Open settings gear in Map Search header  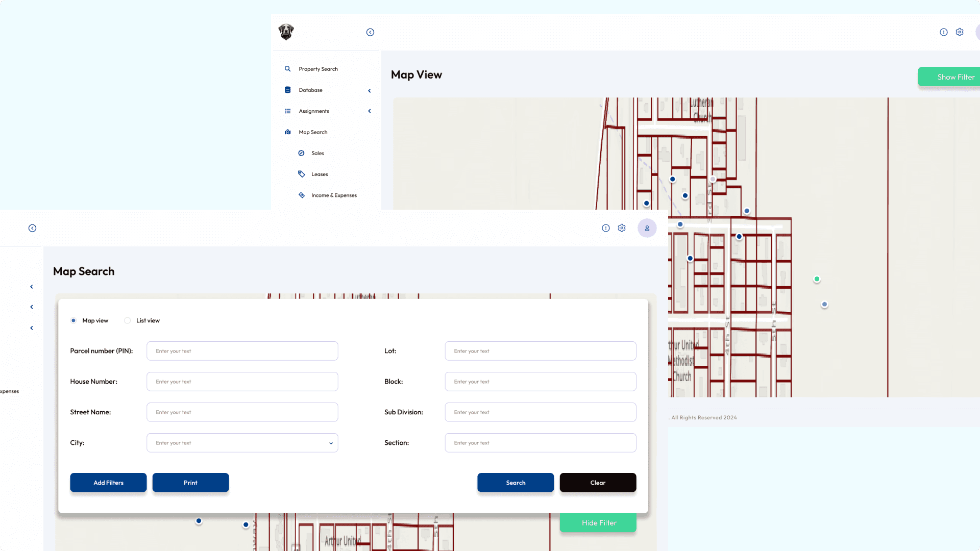click(x=622, y=228)
